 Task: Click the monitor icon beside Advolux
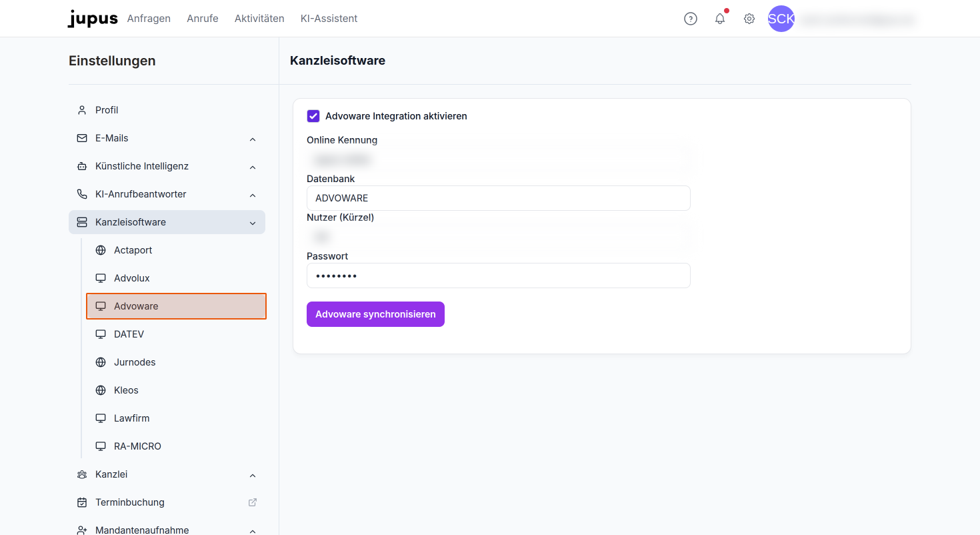pyautogui.click(x=101, y=278)
